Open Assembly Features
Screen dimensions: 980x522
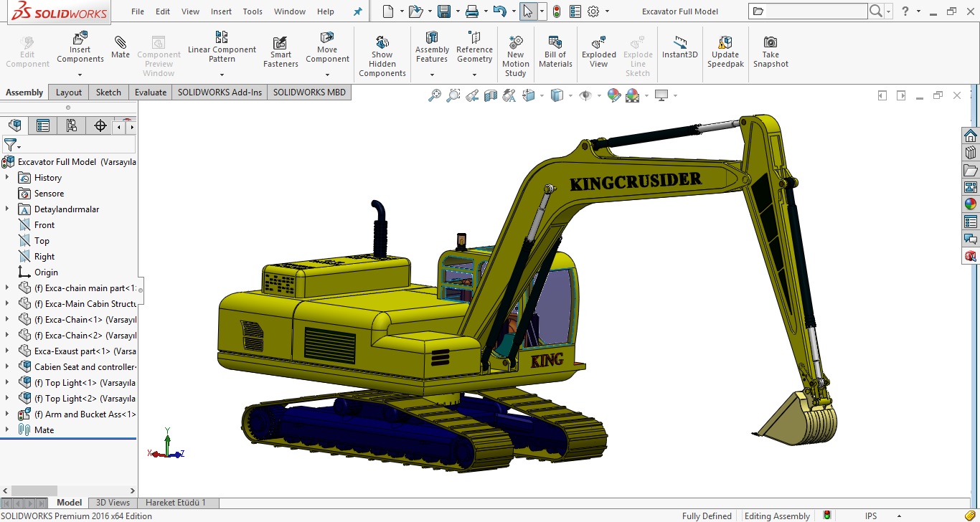tap(432, 47)
